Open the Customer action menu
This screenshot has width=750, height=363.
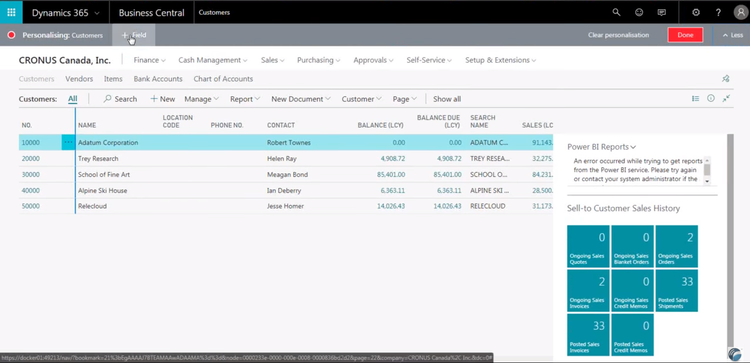click(362, 99)
